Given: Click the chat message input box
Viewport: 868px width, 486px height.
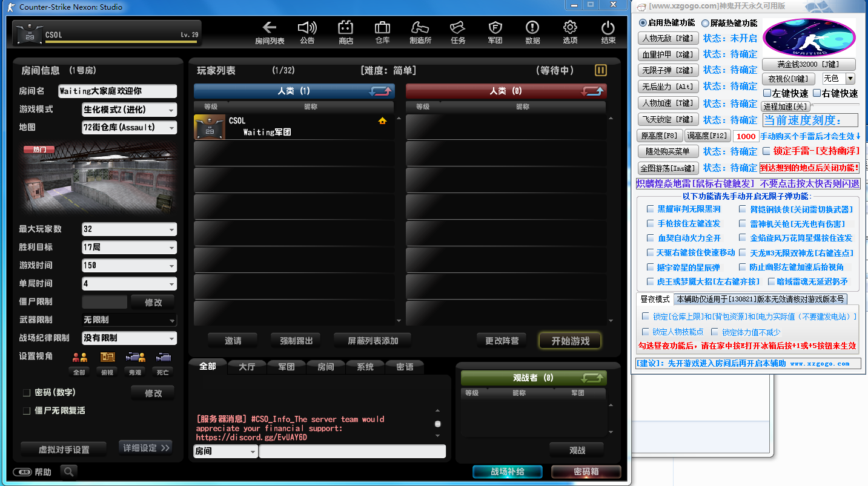Looking at the screenshot, I should pos(353,452).
